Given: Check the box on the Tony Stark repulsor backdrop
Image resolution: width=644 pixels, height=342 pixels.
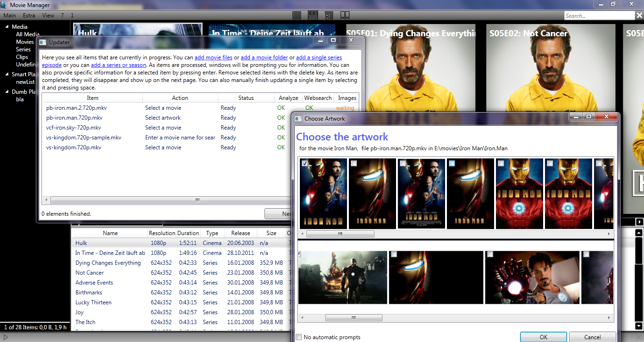Looking at the screenshot, I should click(x=490, y=254).
